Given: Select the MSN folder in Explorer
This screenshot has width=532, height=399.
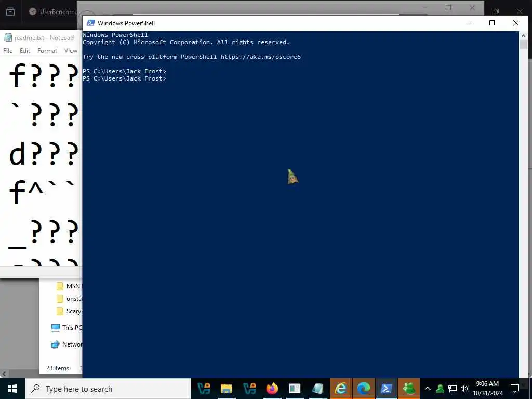Looking at the screenshot, I should 69,286.
